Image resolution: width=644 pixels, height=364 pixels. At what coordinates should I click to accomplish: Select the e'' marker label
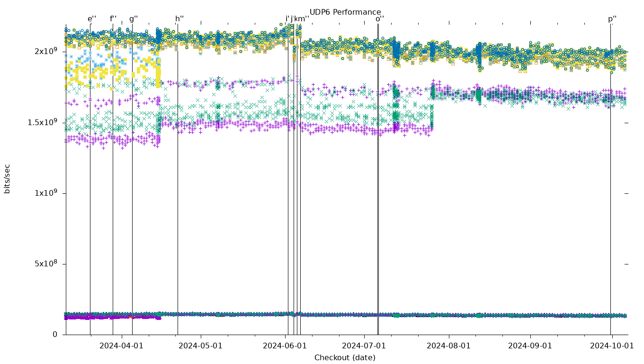point(92,19)
